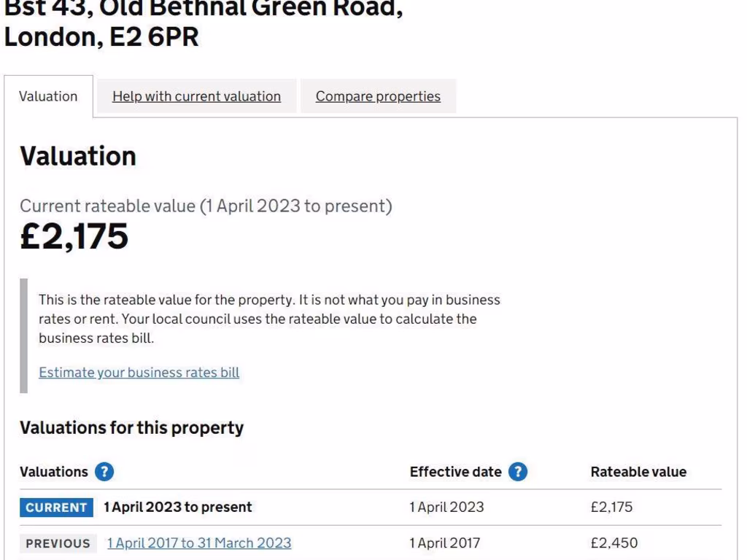Click the Effective date help icon
747x560 pixels.
point(518,472)
